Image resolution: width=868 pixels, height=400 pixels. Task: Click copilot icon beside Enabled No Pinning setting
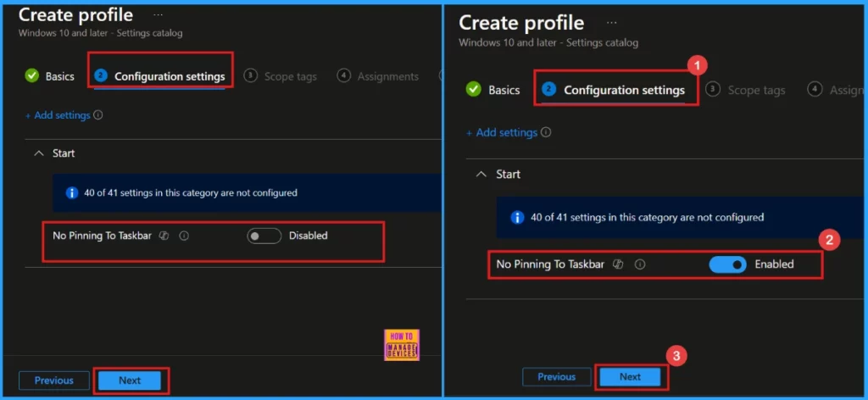pos(618,264)
